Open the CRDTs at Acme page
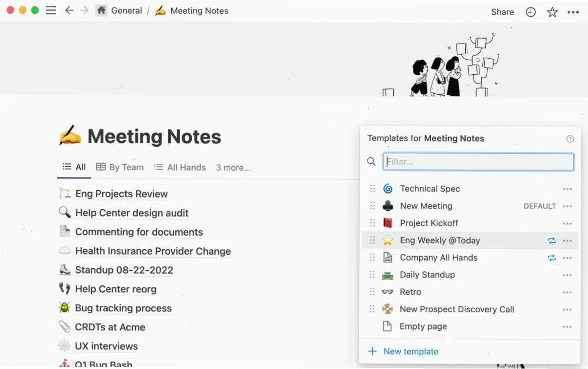This screenshot has height=369, width=588. 110,327
